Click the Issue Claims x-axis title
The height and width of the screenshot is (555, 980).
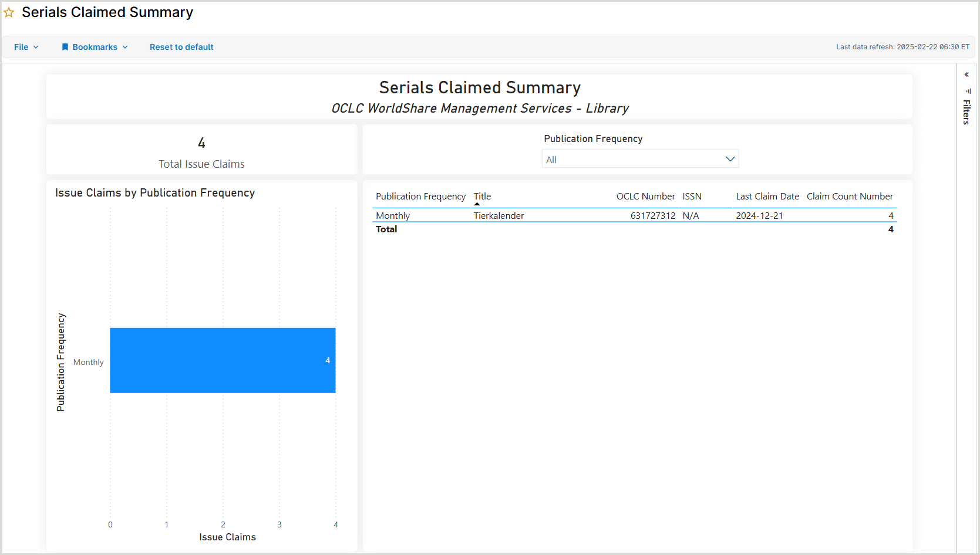tap(227, 537)
